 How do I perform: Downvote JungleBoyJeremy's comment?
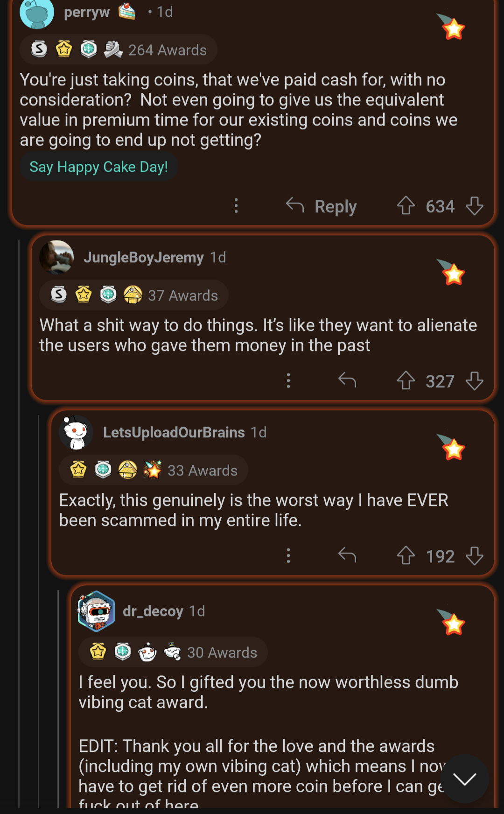point(474,380)
